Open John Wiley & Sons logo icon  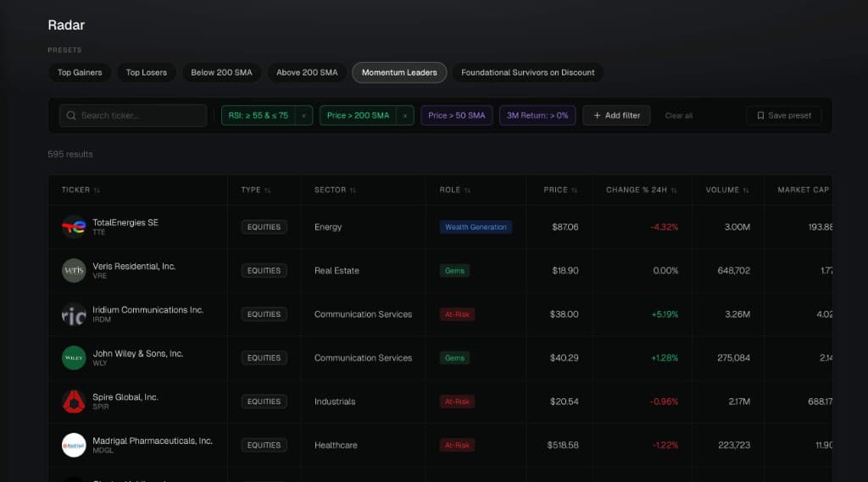(x=74, y=358)
